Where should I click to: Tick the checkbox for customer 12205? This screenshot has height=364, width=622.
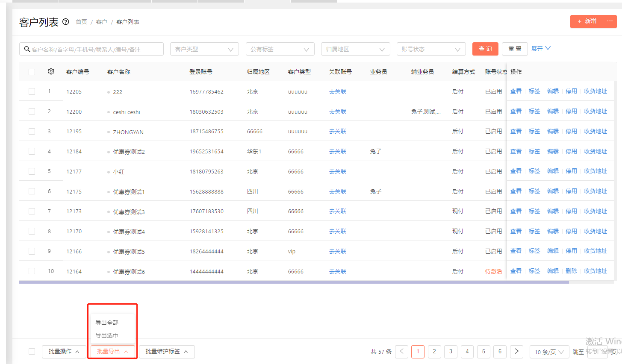(x=32, y=91)
